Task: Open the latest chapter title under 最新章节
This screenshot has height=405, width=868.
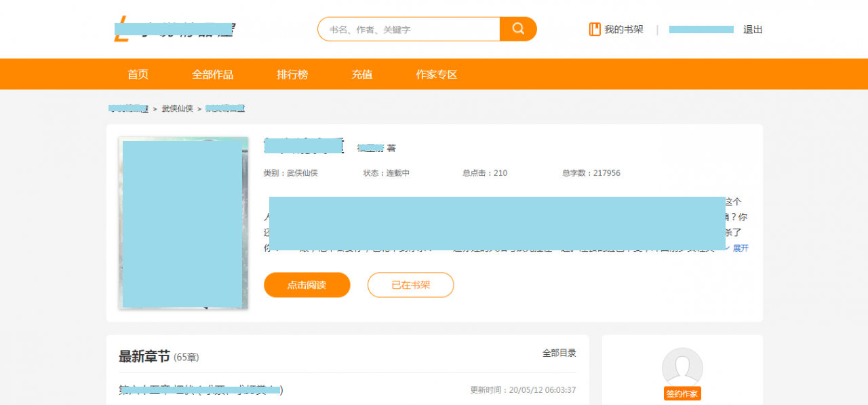Action: (x=200, y=390)
